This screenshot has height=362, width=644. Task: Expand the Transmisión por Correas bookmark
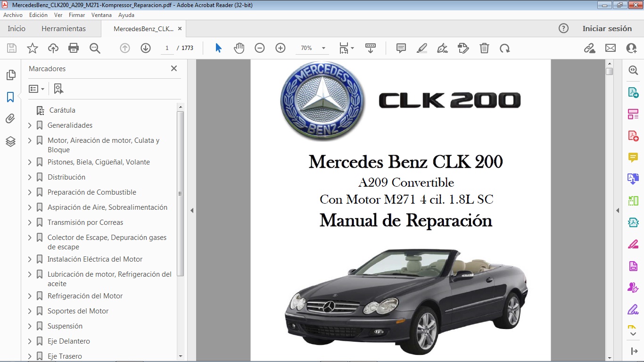point(30,222)
